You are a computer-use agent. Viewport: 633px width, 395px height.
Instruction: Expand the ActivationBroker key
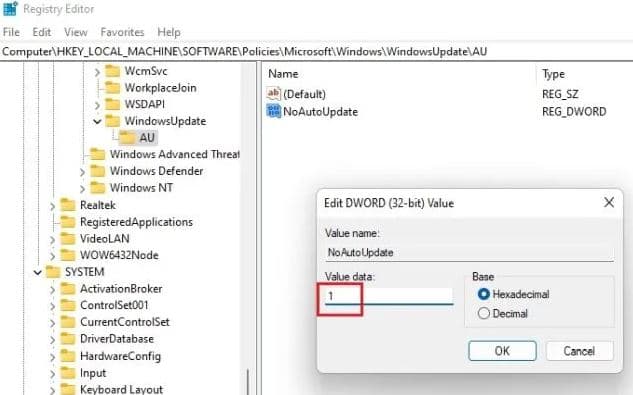[52, 290]
